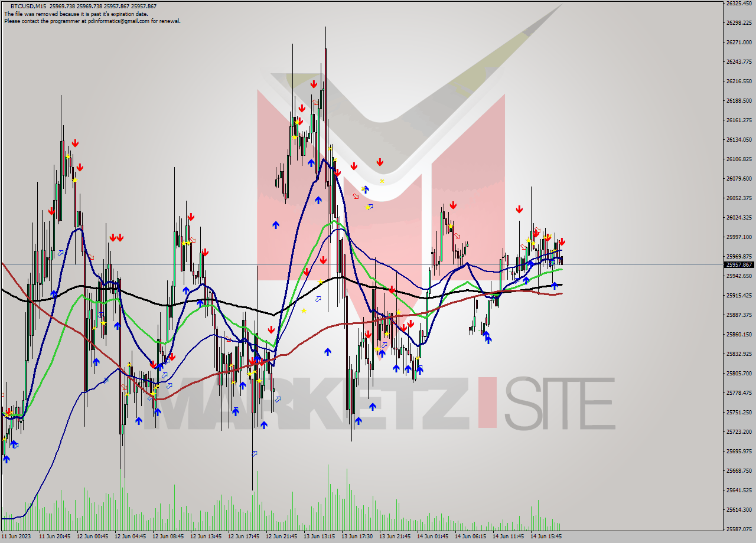Click time axis label 13 Jun 13:15
Screen dimensions: 756x543
pyautogui.click(x=320, y=537)
